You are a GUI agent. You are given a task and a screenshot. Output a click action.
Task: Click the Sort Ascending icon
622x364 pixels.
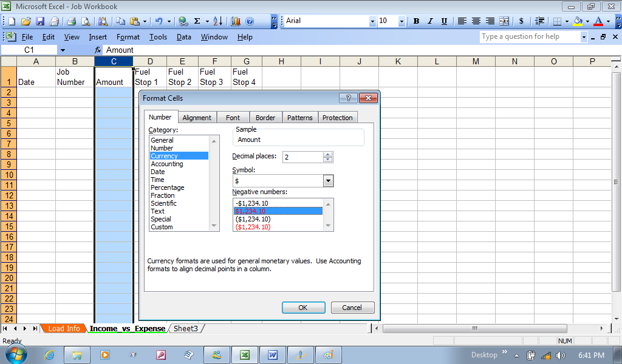(217, 21)
